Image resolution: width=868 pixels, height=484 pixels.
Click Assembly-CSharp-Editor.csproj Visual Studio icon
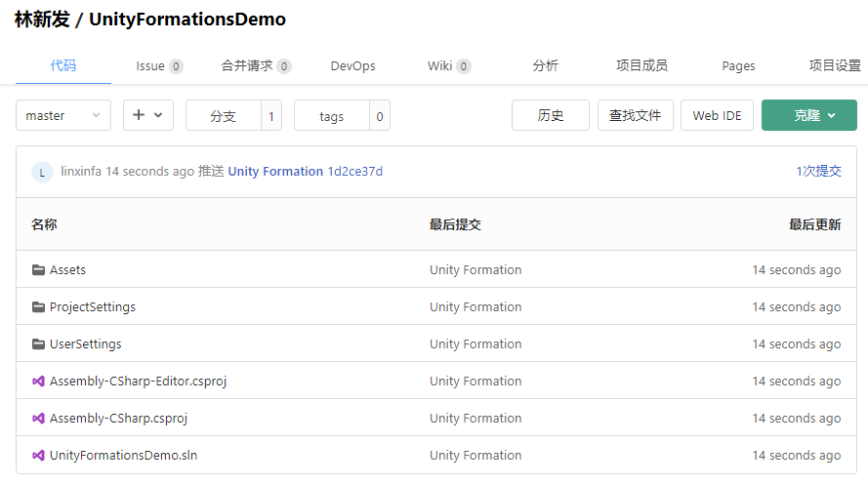(x=38, y=382)
